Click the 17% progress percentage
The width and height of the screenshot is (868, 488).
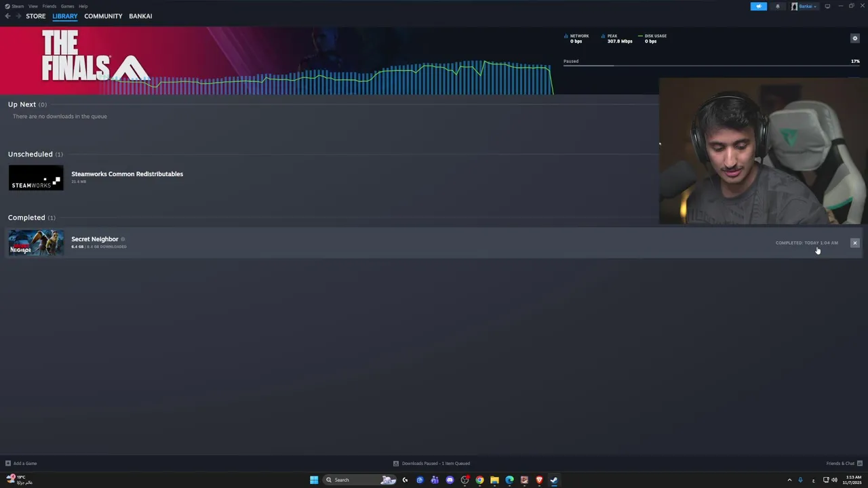tap(855, 61)
